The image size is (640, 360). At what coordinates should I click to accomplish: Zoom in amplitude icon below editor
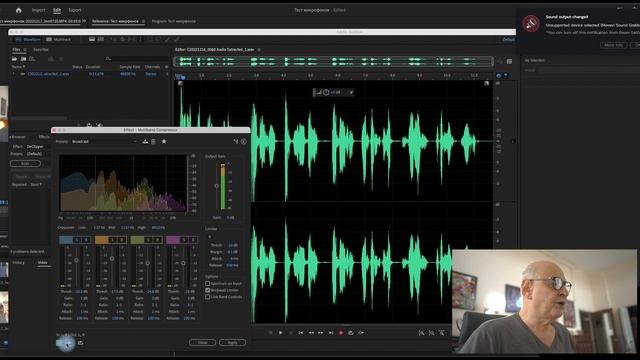(422, 333)
